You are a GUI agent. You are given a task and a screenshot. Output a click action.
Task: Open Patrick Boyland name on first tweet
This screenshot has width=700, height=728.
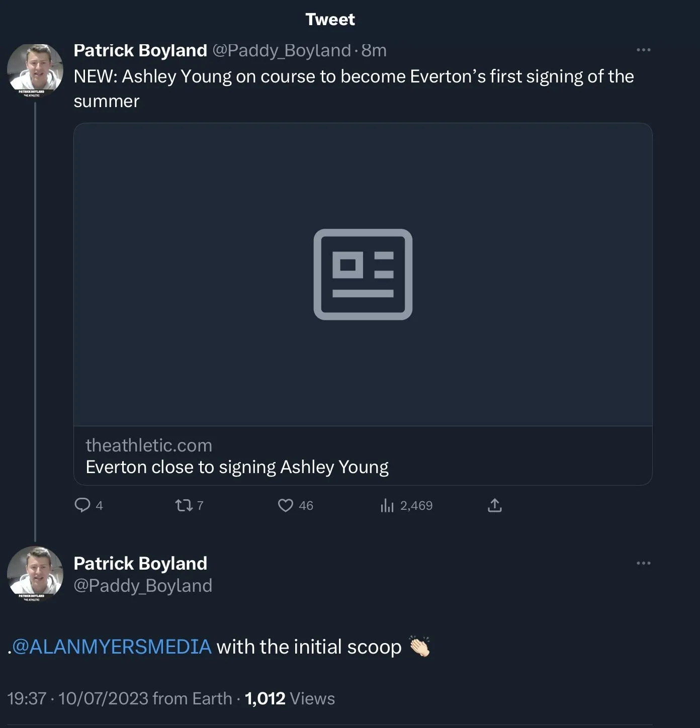pyautogui.click(x=140, y=50)
